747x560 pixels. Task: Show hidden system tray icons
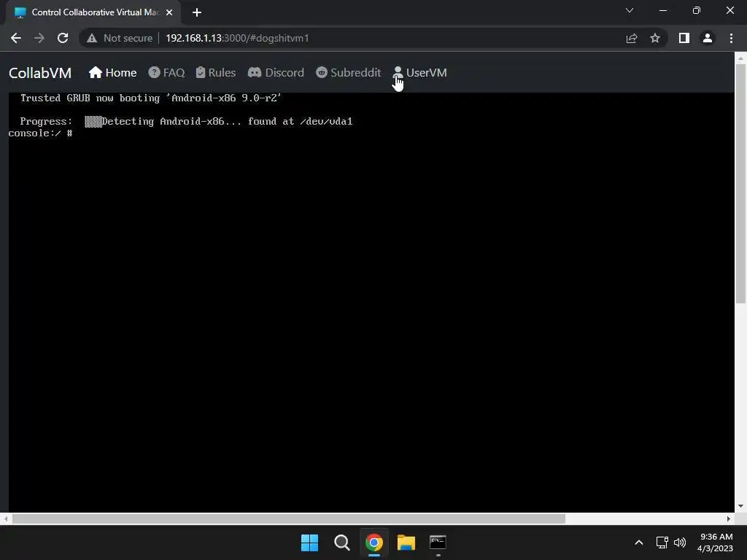pyautogui.click(x=639, y=542)
